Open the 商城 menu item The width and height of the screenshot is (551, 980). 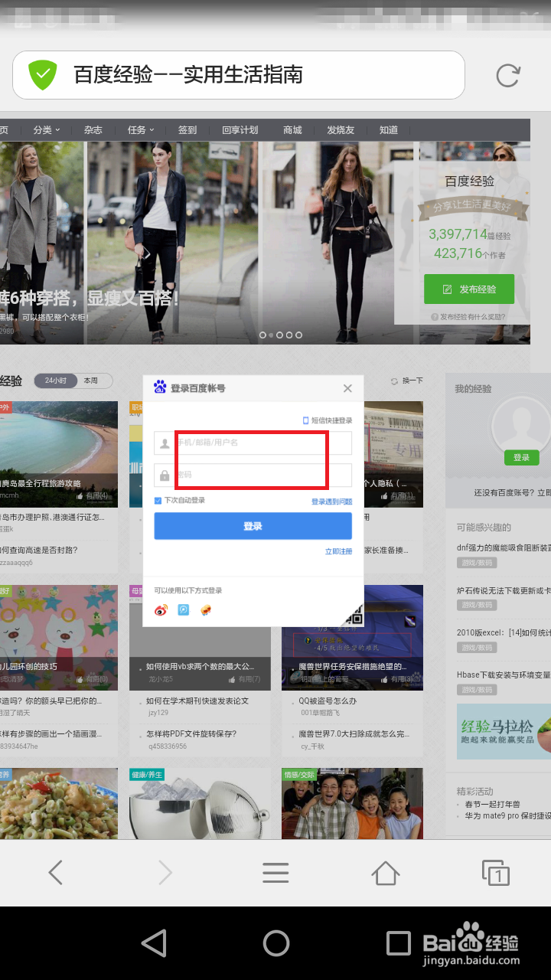292,130
